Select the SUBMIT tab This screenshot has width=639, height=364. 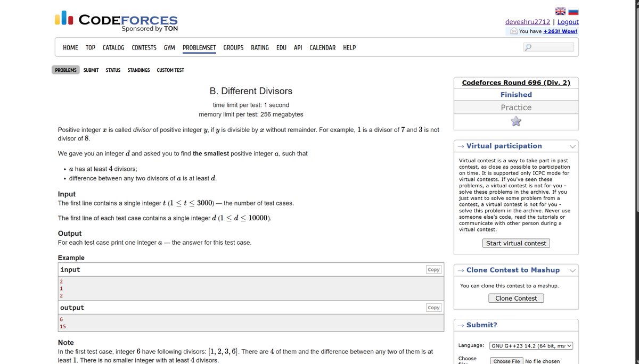pos(91,70)
